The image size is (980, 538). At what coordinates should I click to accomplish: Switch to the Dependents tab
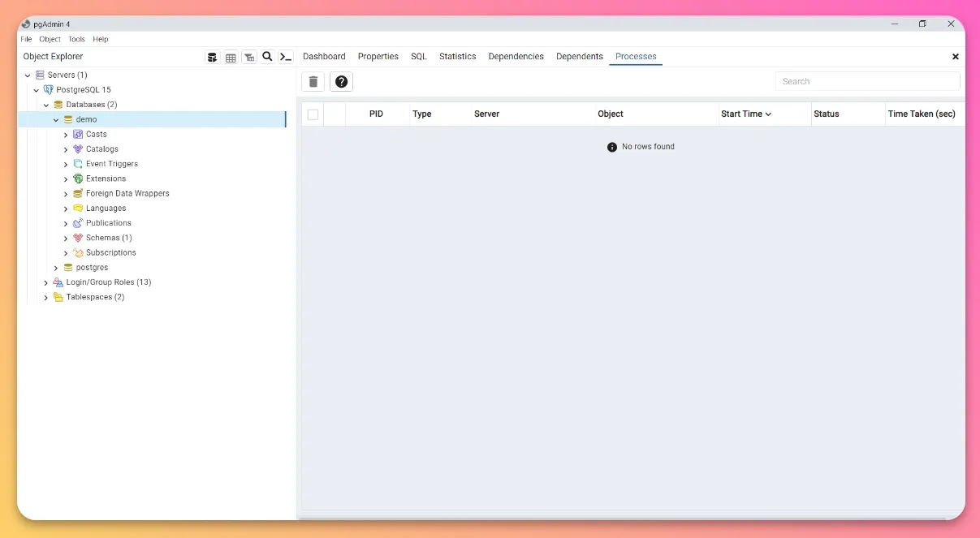[x=580, y=57]
